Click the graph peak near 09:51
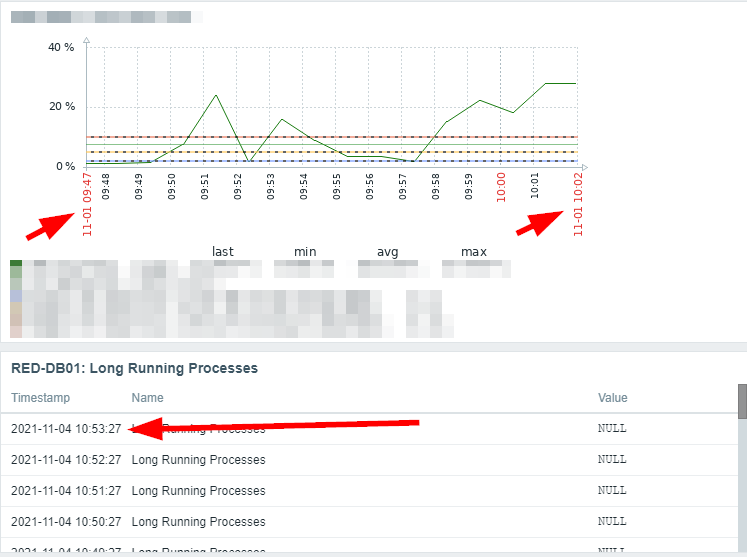This screenshot has width=747, height=557. 216,95
